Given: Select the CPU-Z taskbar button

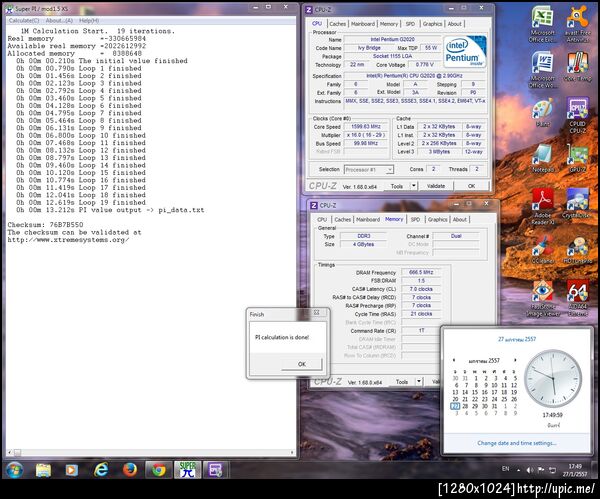Looking at the screenshot, I should click(216, 470).
